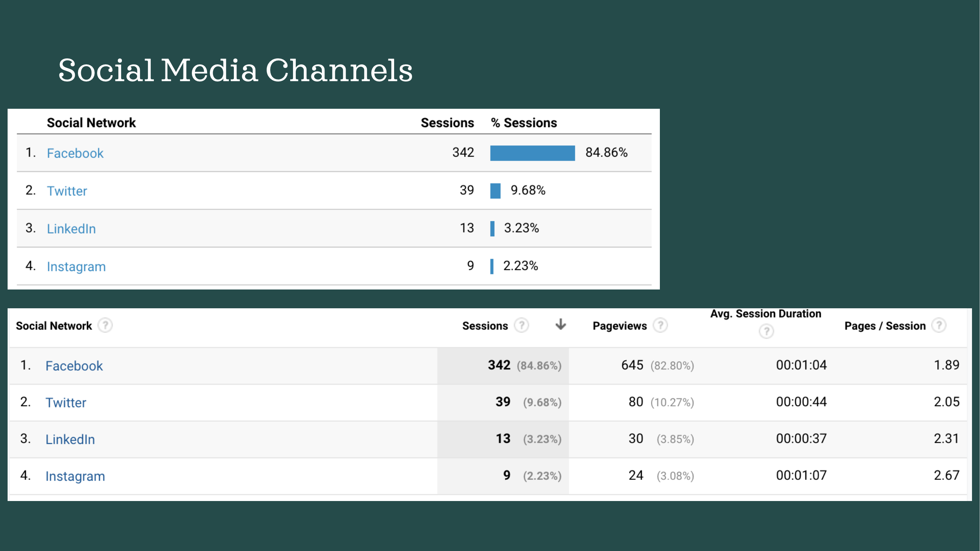Select pages per session value 1.89
Viewport: 980px width, 551px height.
pyautogui.click(x=946, y=365)
